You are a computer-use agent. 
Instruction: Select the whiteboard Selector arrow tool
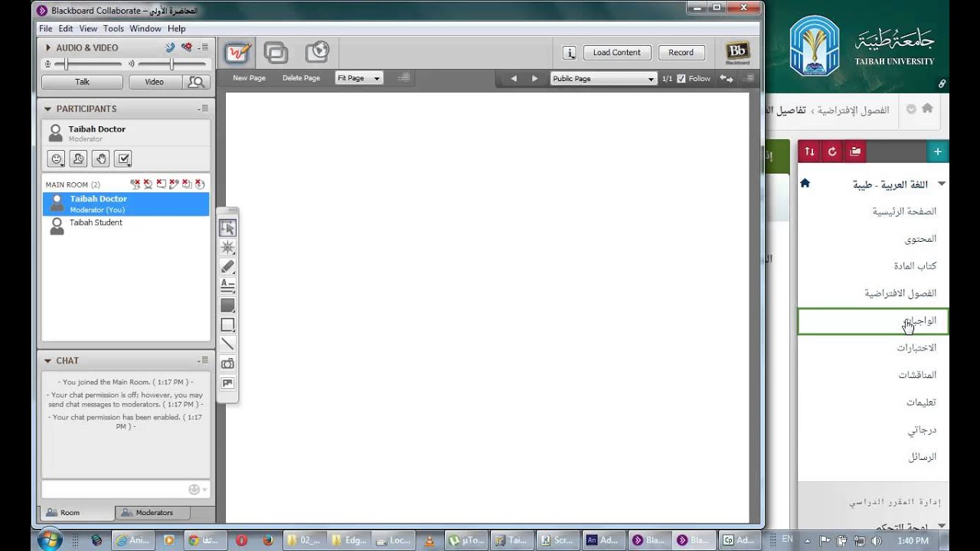coord(227,227)
